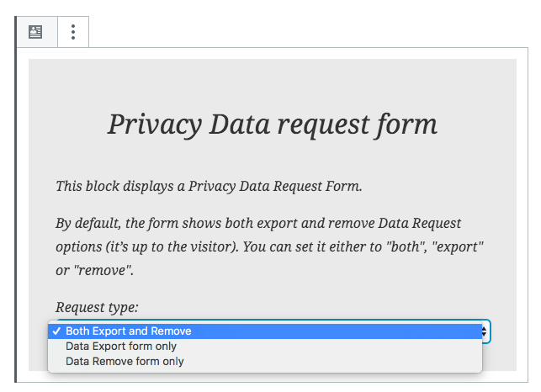
Task: Click the words "Data Request" ending the second paragraph's first line
Action: (420, 224)
